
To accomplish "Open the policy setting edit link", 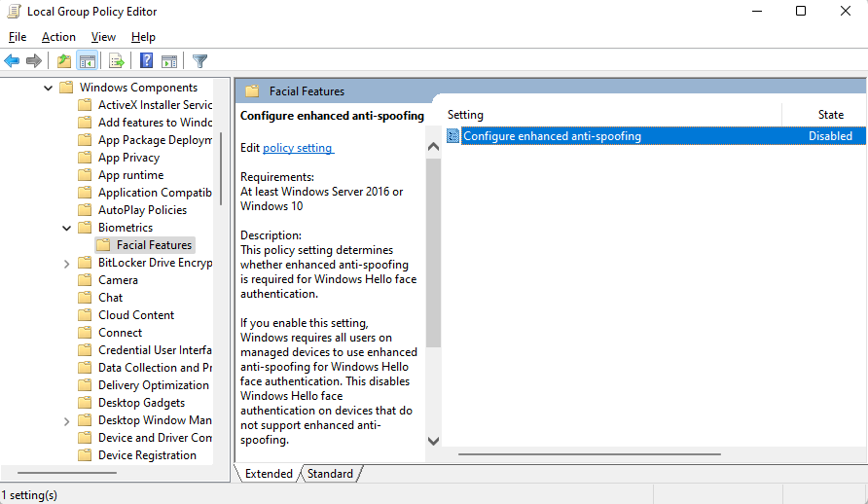I will tap(298, 148).
